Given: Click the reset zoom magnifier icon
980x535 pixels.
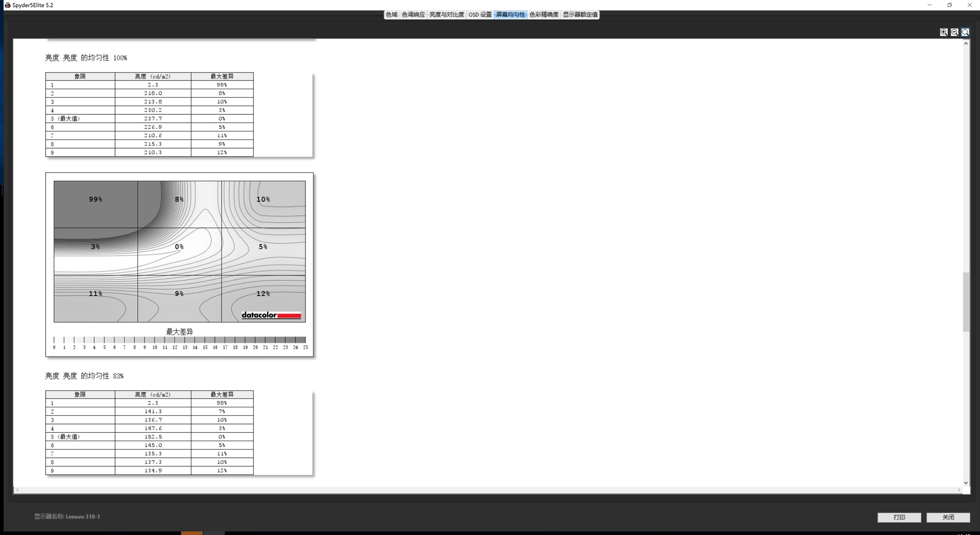Looking at the screenshot, I should pos(965,32).
